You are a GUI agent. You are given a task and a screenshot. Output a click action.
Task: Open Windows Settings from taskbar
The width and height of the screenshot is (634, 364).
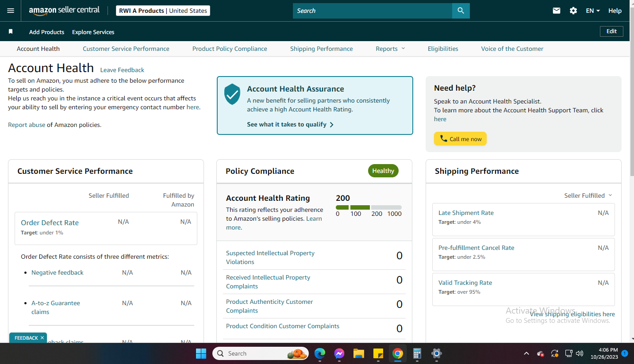(437, 353)
